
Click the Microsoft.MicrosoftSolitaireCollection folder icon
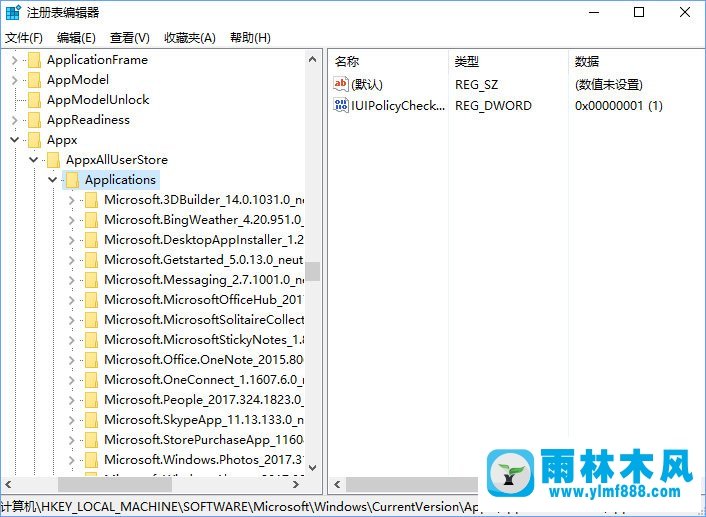click(x=91, y=320)
